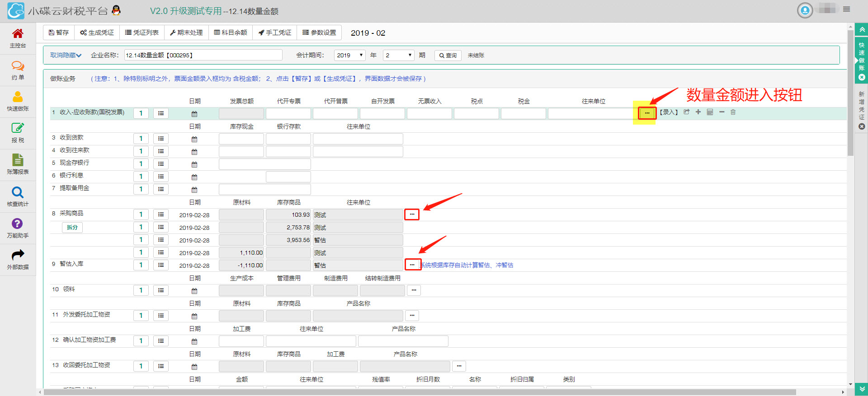This screenshot has height=396, width=868.
Task: Collapse panel with double up arrow
Action: pos(862,30)
